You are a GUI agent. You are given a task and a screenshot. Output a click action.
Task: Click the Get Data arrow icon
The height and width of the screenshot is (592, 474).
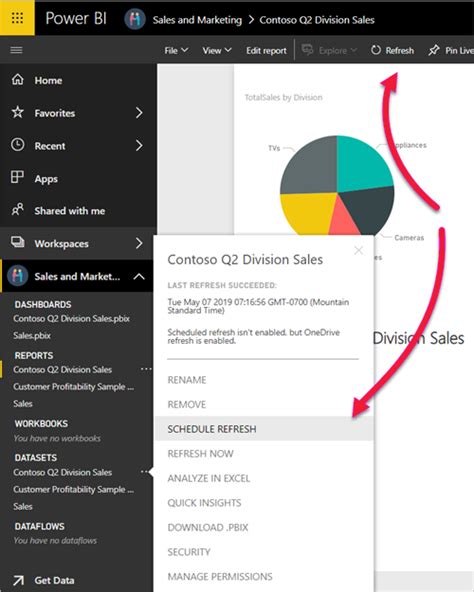pyautogui.click(x=18, y=580)
